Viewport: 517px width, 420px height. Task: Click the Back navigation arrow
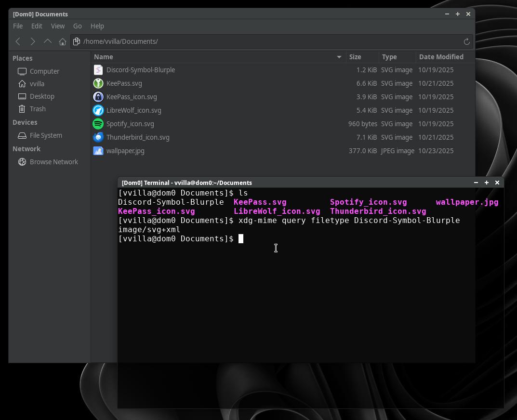point(18,41)
